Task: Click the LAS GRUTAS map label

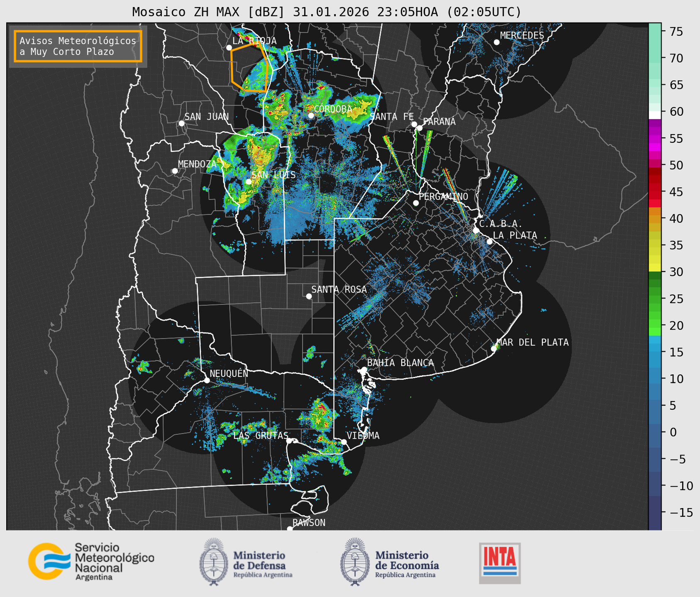Action: point(261,436)
